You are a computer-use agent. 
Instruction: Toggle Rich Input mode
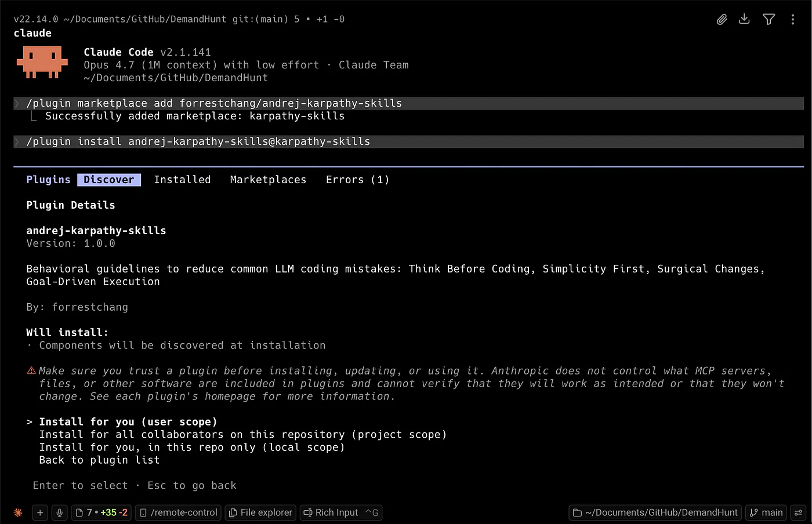pos(341,512)
